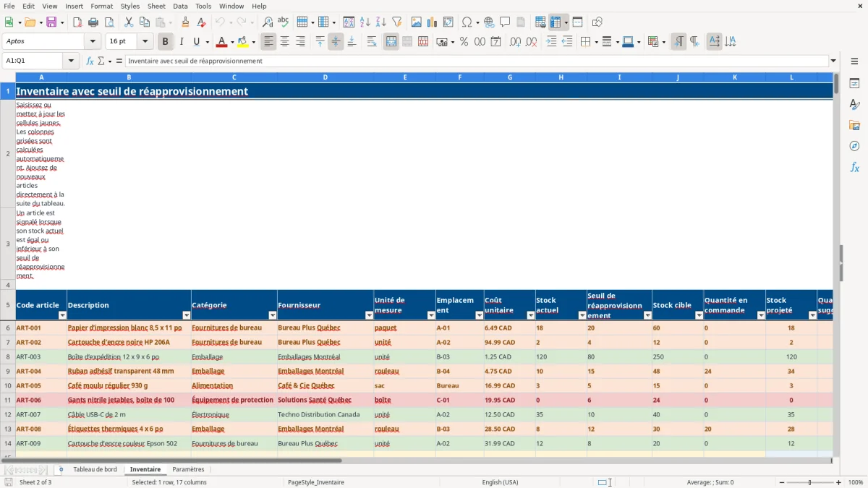
Task: Add a decimal place
Action: [515, 42]
